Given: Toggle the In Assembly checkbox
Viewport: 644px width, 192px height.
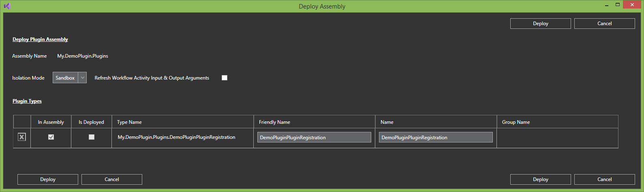Looking at the screenshot, I should [51, 137].
